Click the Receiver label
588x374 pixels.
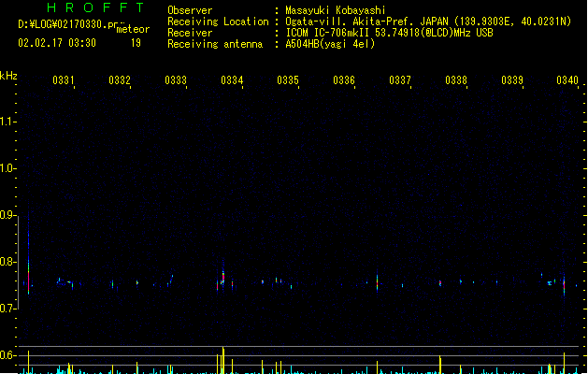click(190, 33)
